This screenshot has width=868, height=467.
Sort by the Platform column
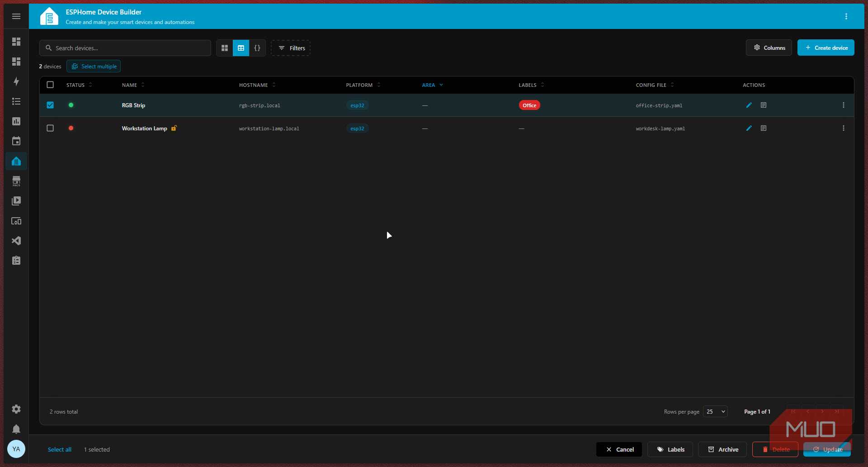tap(363, 85)
